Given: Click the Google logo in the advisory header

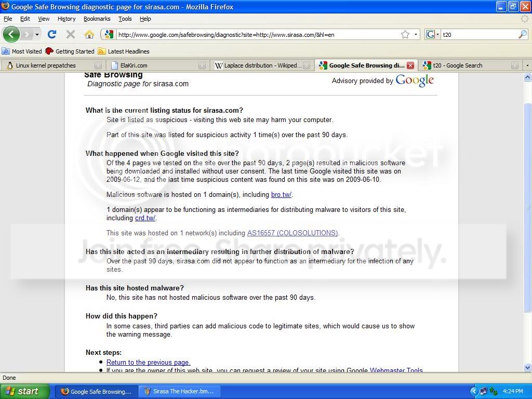Looking at the screenshot, I should [415, 81].
